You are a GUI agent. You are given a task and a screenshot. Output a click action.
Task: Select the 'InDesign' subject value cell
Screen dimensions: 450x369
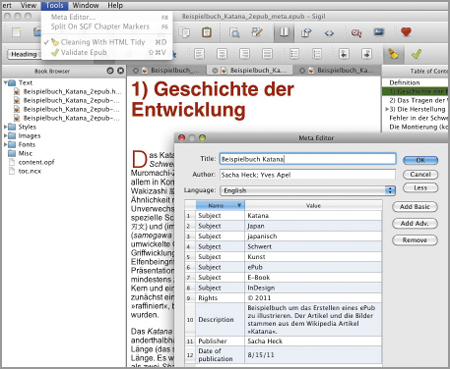coord(313,288)
